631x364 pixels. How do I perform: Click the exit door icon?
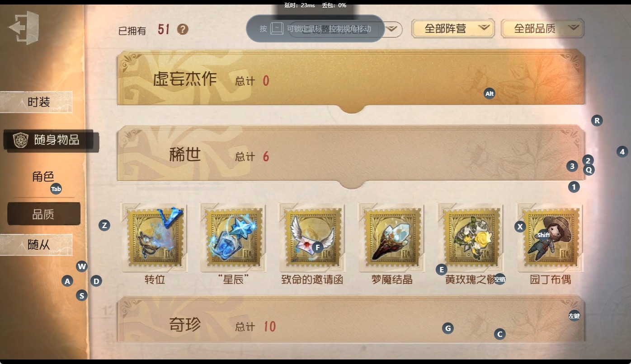[24, 28]
